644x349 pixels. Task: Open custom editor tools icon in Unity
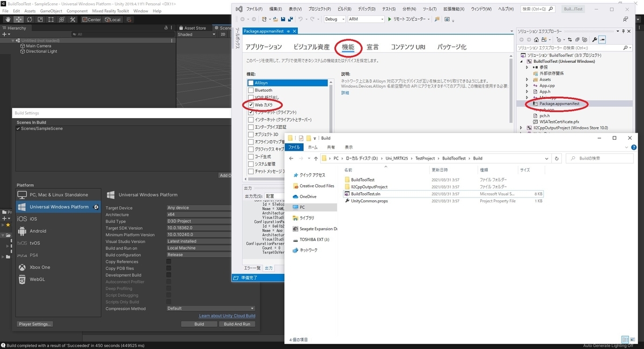click(x=72, y=19)
